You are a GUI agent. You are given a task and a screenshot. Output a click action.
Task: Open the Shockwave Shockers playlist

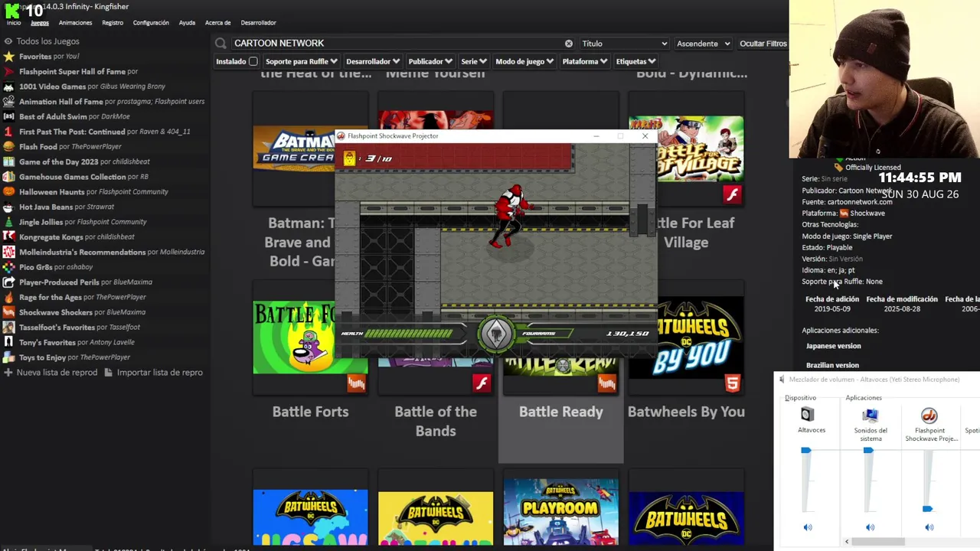coord(82,312)
